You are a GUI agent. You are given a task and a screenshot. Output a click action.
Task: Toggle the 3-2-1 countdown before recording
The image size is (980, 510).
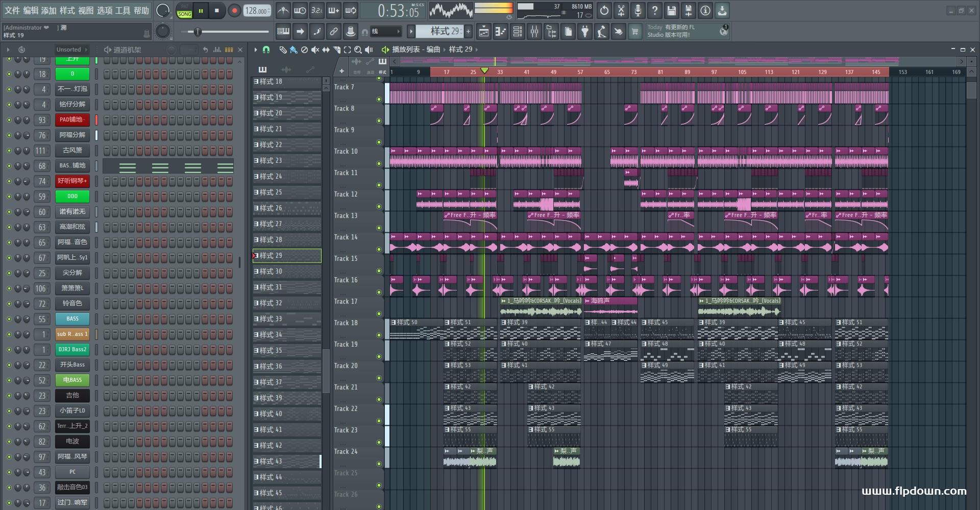click(317, 10)
